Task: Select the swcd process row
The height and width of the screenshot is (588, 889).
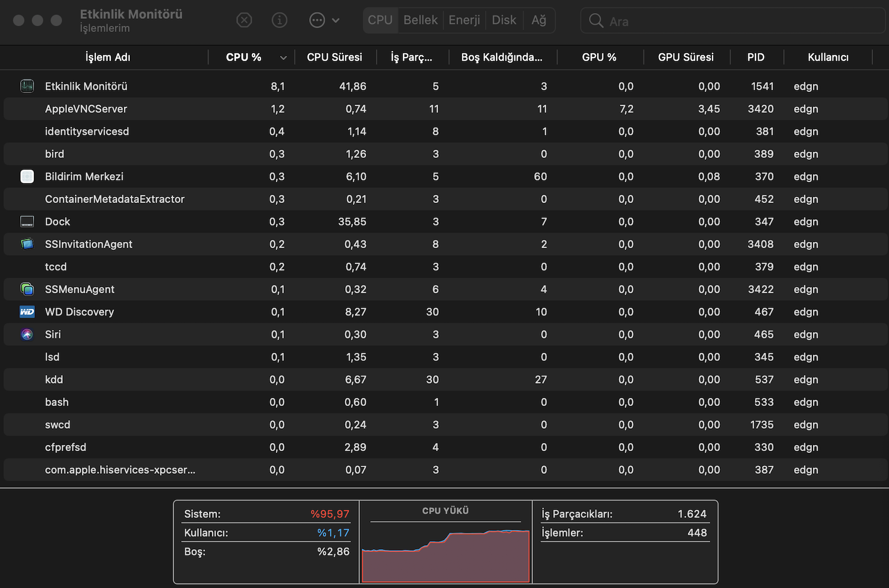Action: [x=444, y=425]
